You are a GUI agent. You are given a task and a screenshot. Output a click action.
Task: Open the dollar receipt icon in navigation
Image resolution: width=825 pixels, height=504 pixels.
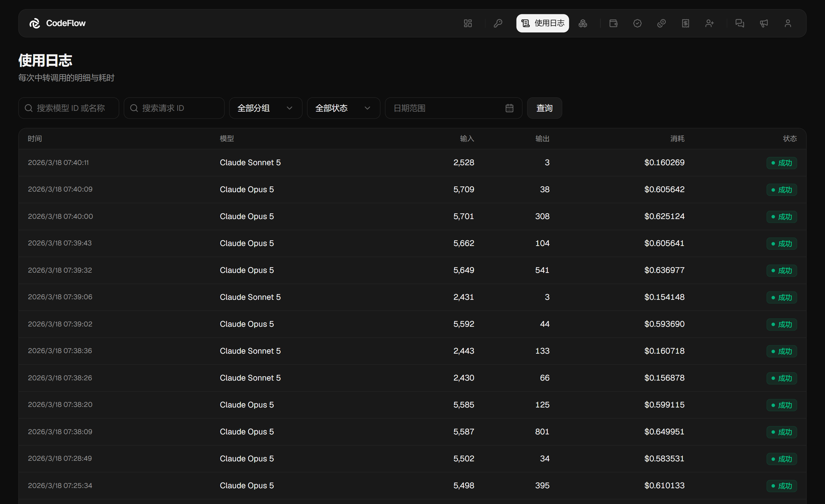[685, 23]
